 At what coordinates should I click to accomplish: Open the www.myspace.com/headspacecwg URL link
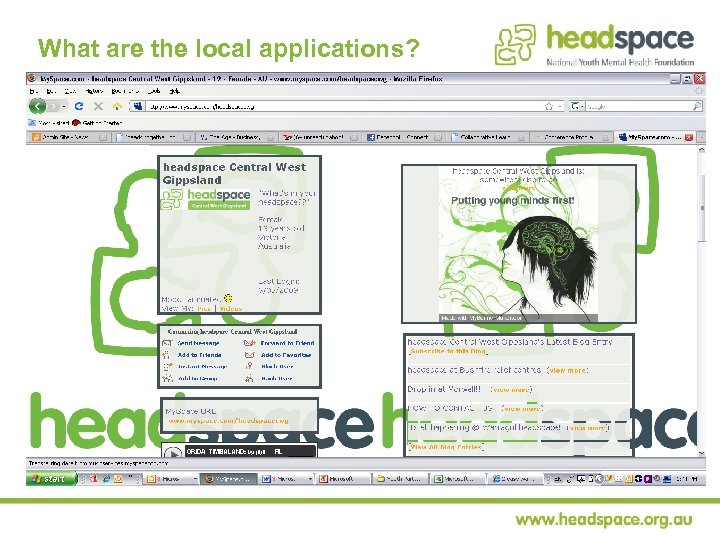[x=228, y=421]
